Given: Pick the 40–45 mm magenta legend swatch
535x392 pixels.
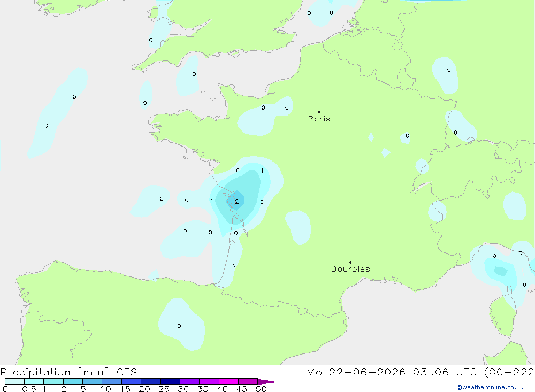Looking at the screenshot, I should coord(228,381).
